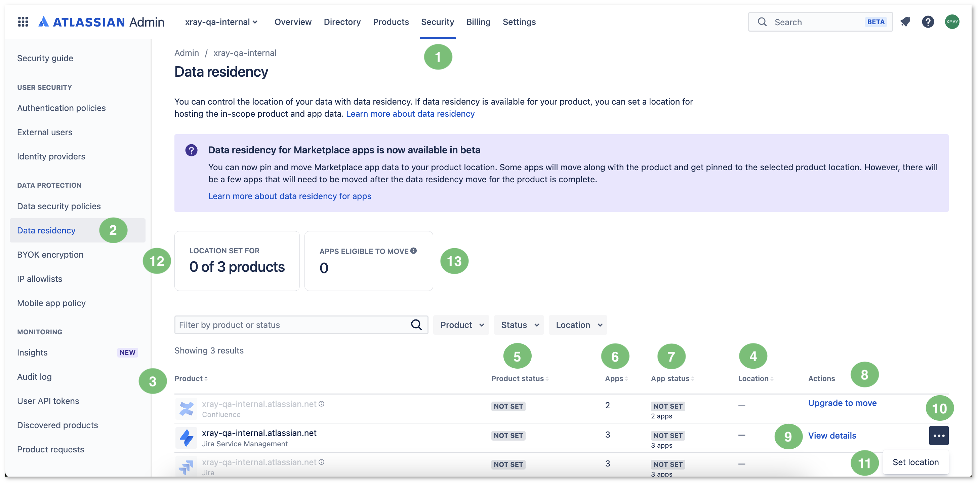Click info icon next to Apps eligible to move
Viewport: 980px width, 485px height.
[413, 251]
